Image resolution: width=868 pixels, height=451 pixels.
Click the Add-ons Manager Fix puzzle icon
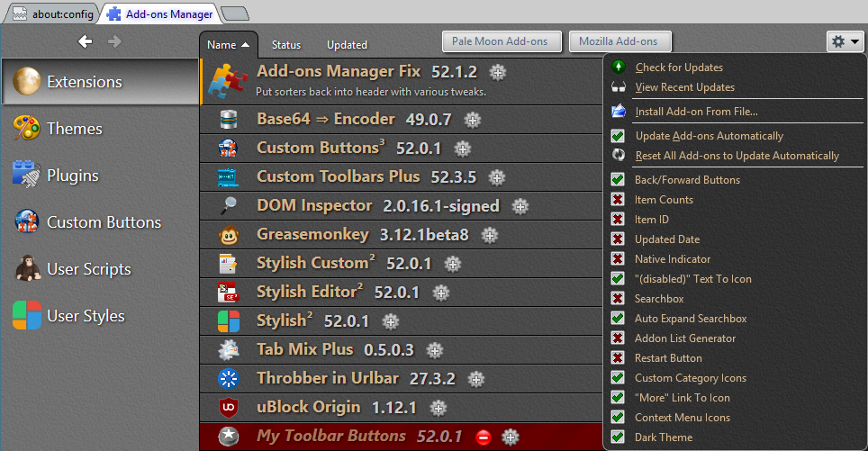click(227, 80)
